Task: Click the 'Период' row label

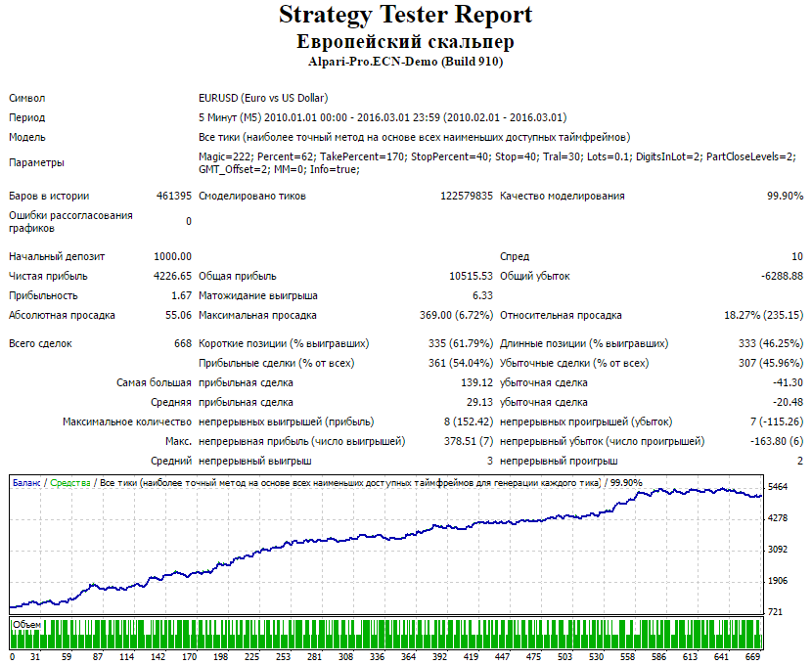Action: (x=27, y=117)
